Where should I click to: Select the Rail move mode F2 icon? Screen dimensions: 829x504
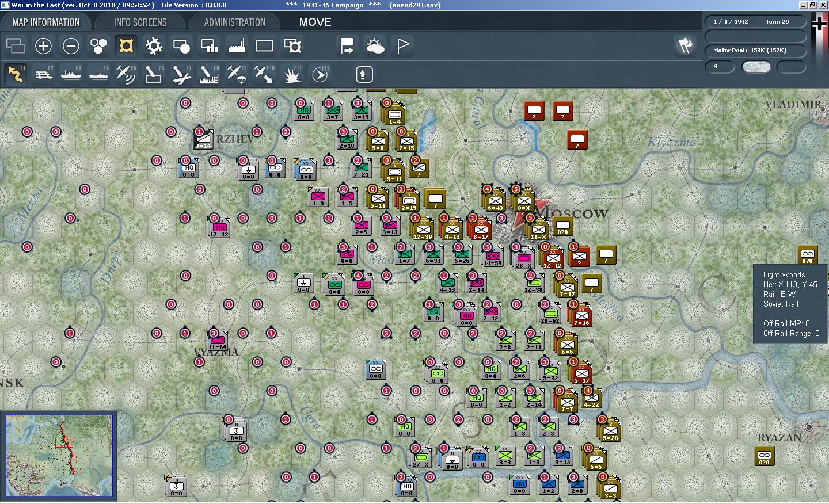(44, 74)
